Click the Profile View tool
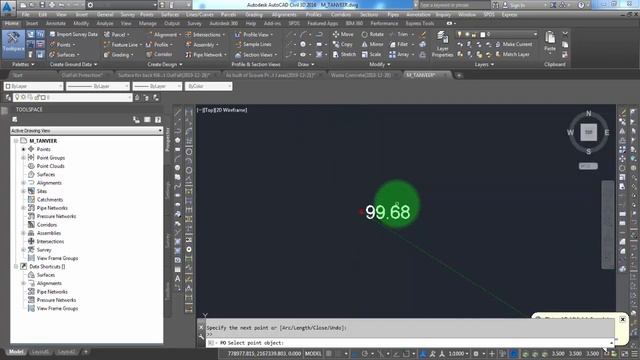The width and height of the screenshot is (640, 360). point(254,35)
